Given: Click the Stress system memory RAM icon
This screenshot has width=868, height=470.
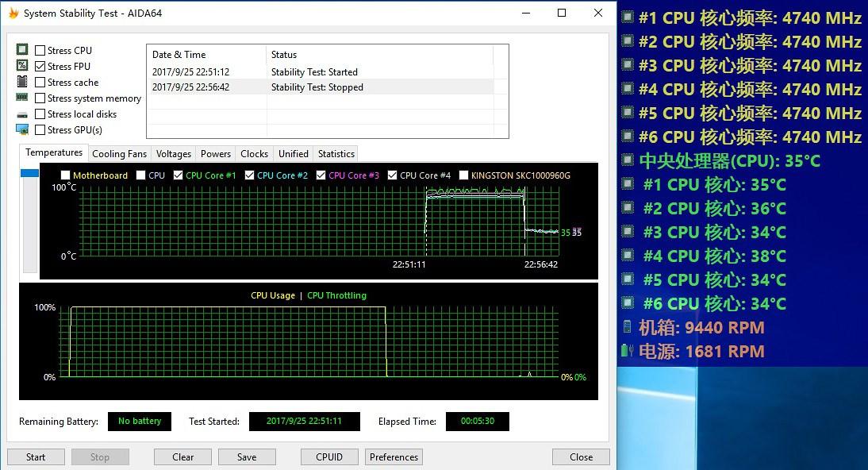Looking at the screenshot, I should [22, 98].
